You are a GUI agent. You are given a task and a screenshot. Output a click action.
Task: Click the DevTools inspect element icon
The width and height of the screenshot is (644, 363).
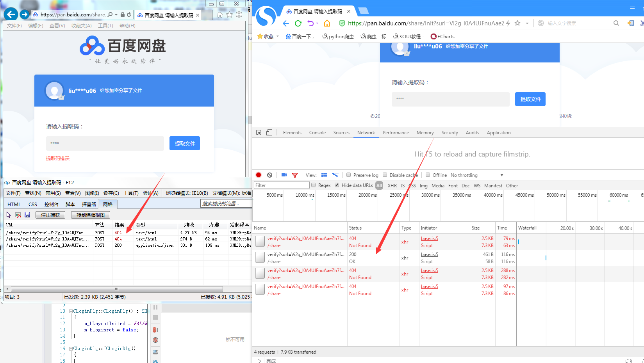(x=259, y=133)
